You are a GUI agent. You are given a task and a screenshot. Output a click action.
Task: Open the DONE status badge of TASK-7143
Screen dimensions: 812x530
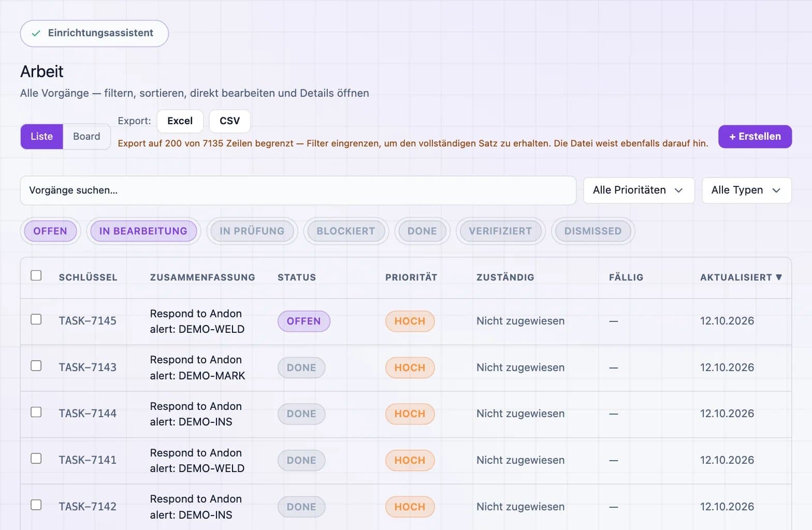pos(301,368)
